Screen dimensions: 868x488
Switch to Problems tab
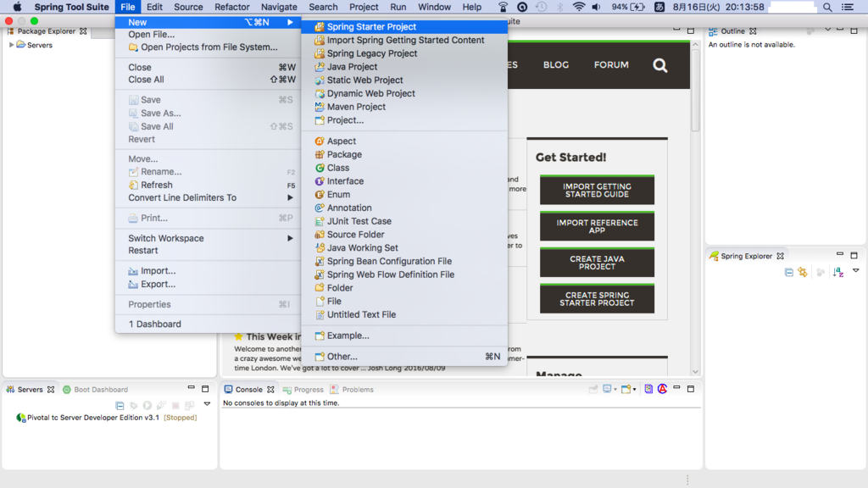tap(352, 390)
